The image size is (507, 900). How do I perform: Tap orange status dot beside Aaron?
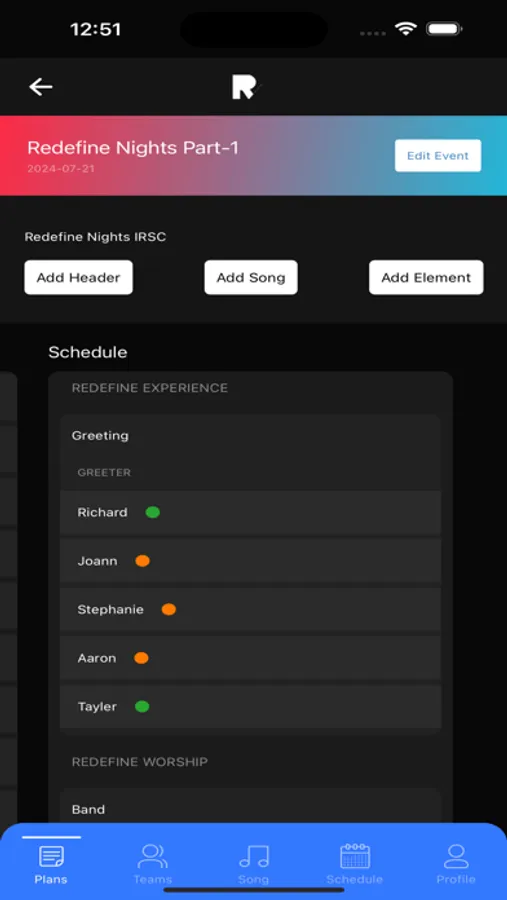141,658
